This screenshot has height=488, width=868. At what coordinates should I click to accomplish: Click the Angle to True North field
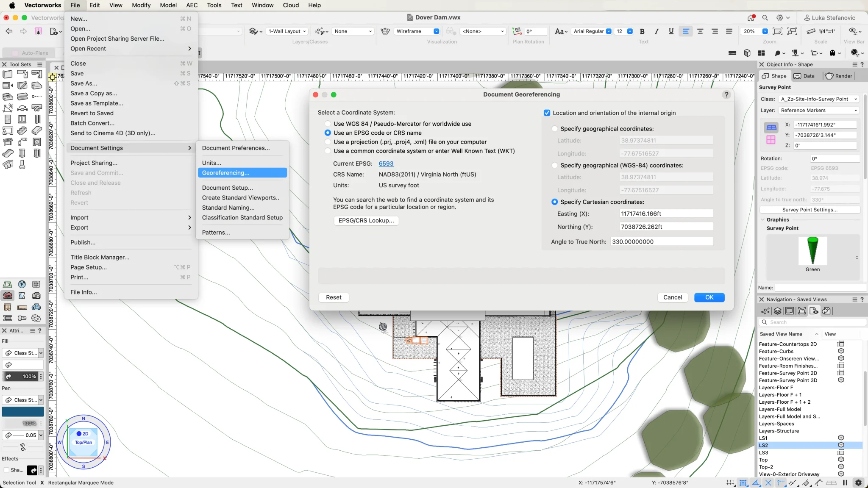[661, 242]
